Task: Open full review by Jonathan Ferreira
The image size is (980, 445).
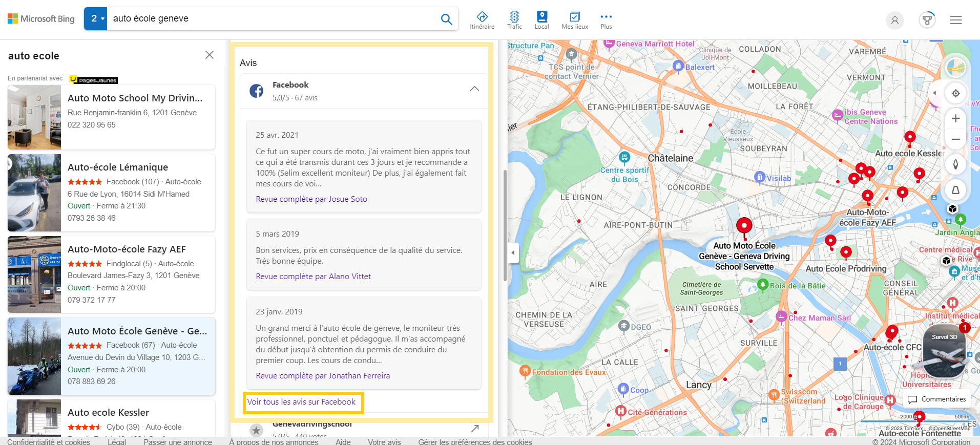Action: (x=323, y=376)
